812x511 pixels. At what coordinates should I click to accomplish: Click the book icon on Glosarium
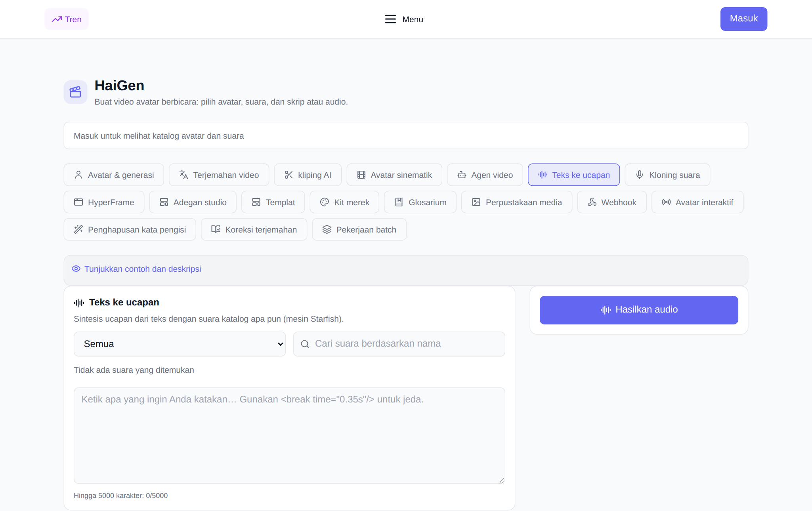click(399, 202)
